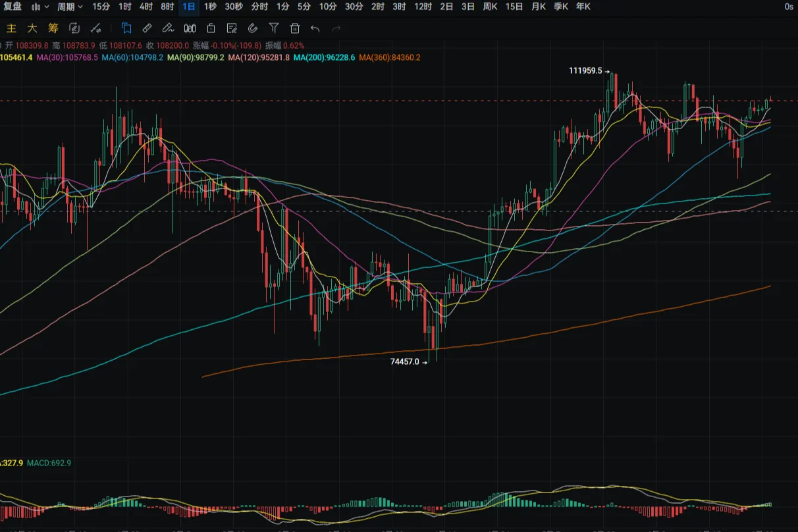Choose the 12时 timeframe
The image size is (798, 532).
click(x=423, y=7)
